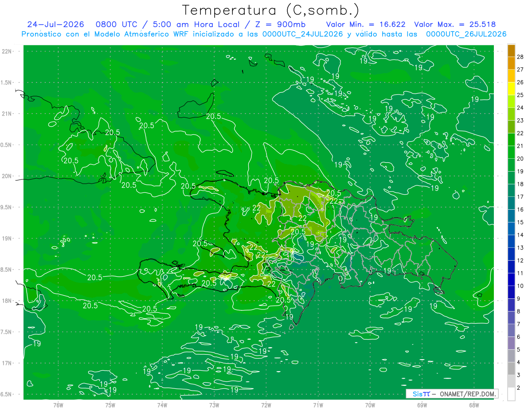
Task: Click the longitude axis label "72W"
Action: coord(266,405)
